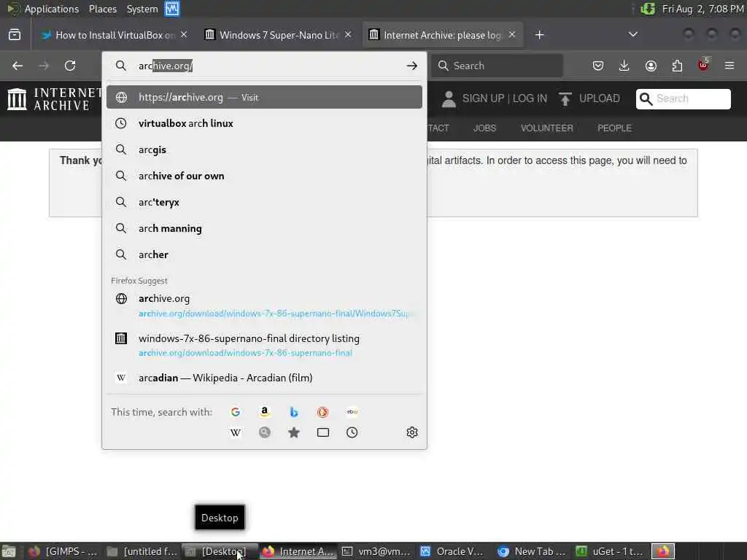The height and width of the screenshot is (560, 747).
Task: Visit https://archive.org suggestion
Action: tap(264, 97)
